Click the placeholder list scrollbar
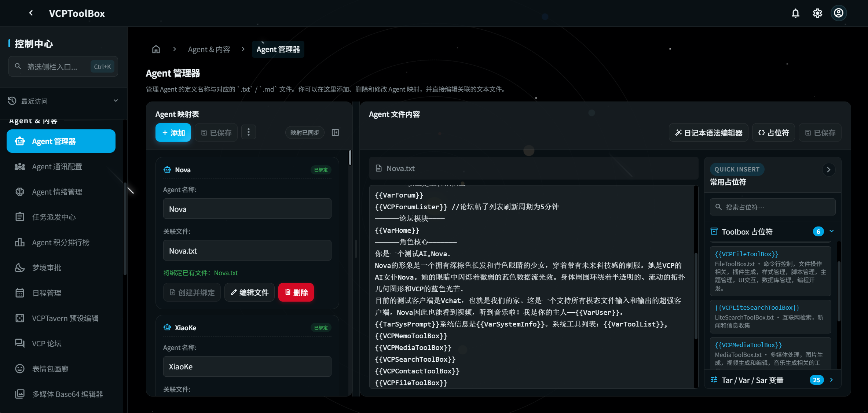The width and height of the screenshot is (868, 413). [839, 291]
